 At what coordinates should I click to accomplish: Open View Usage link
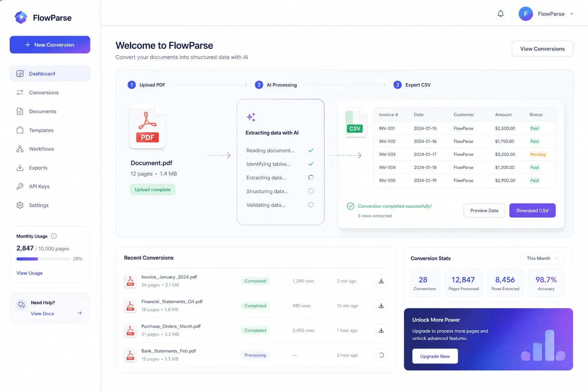(29, 273)
